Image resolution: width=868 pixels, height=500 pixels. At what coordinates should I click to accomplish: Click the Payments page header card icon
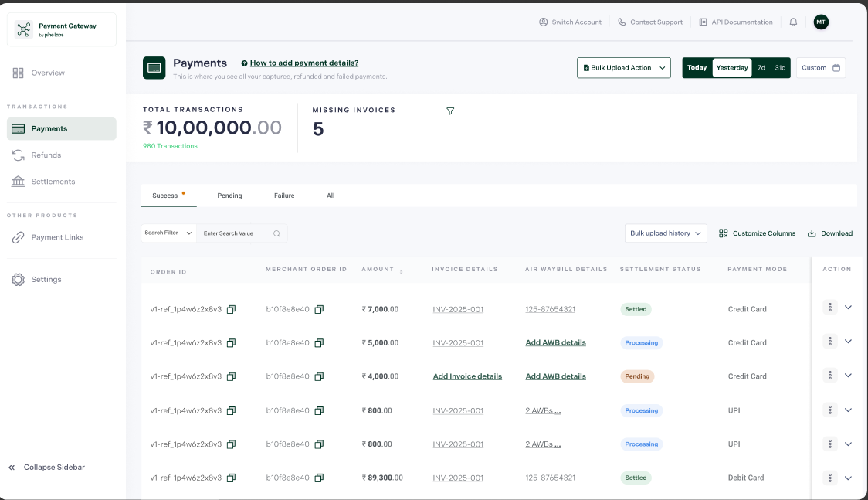tap(154, 68)
